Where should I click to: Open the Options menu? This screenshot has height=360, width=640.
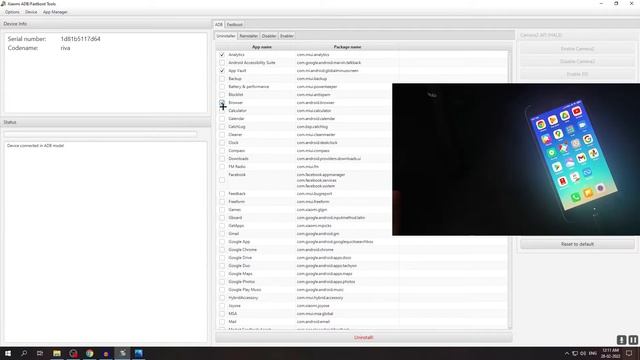pyautogui.click(x=12, y=12)
